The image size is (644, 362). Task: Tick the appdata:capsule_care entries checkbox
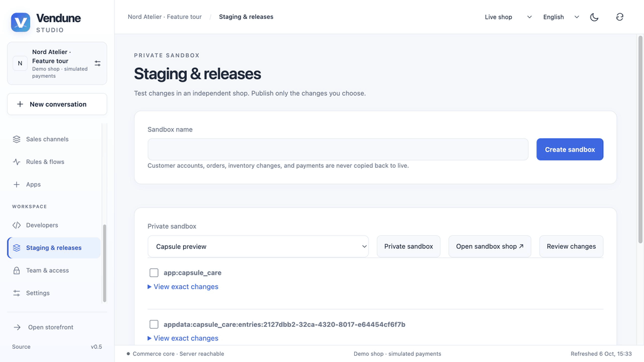pyautogui.click(x=154, y=324)
